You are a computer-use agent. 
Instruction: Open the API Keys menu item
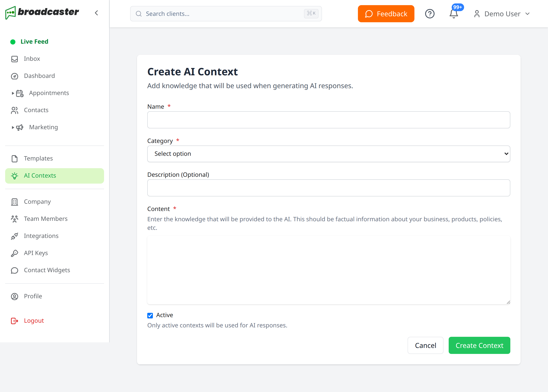coord(55,253)
